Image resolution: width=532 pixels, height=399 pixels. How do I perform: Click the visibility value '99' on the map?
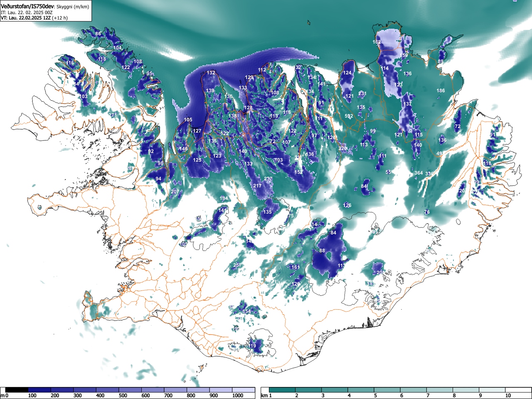point(373,131)
